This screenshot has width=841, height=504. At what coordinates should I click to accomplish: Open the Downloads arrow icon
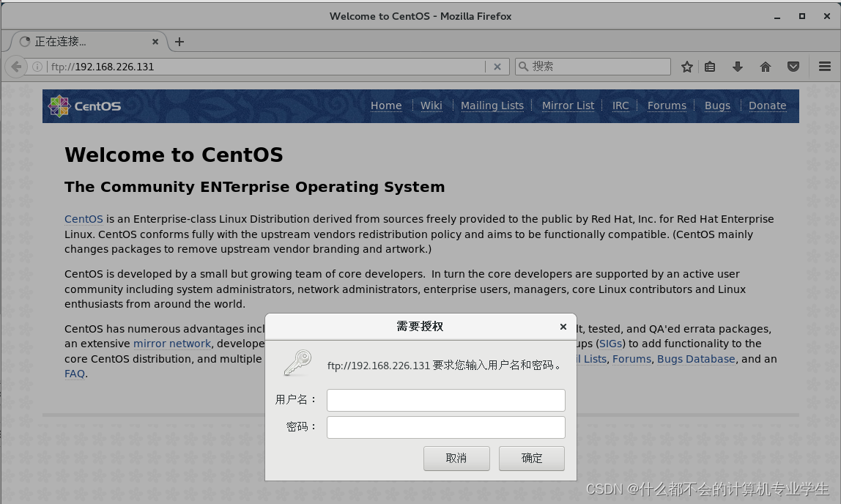click(x=738, y=66)
